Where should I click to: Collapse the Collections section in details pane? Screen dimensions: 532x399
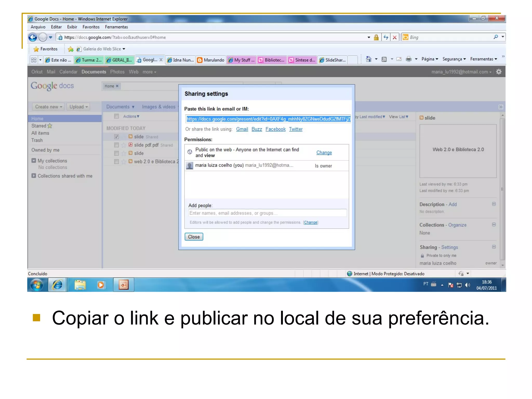494,225
